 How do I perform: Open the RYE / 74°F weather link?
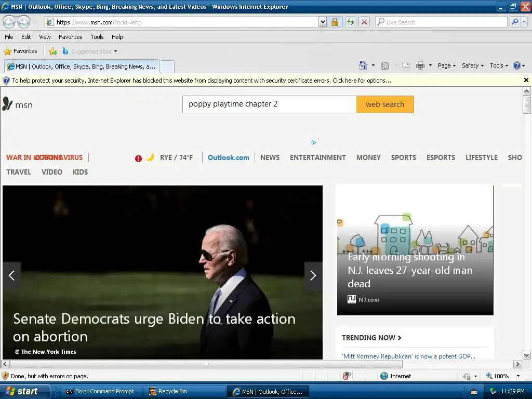point(176,157)
